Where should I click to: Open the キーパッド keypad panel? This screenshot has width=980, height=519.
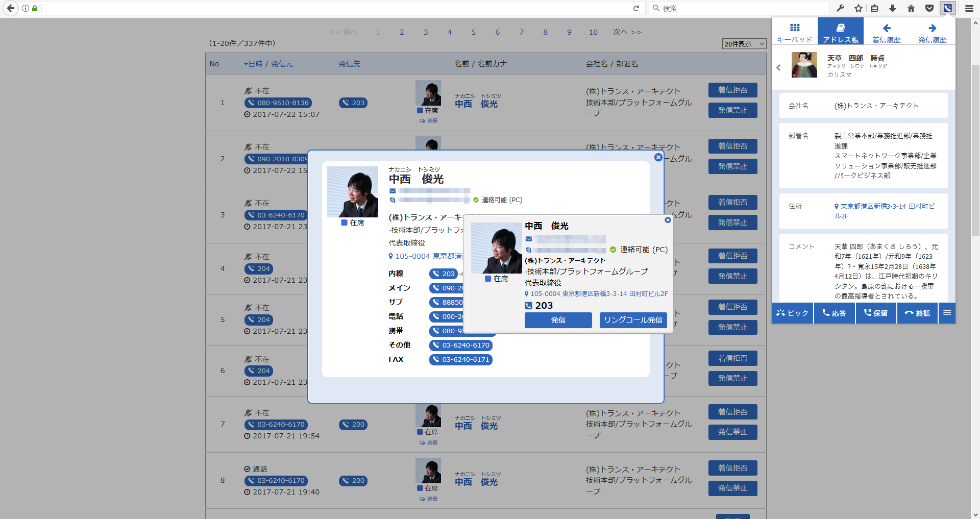pyautogui.click(x=794, y=31)
